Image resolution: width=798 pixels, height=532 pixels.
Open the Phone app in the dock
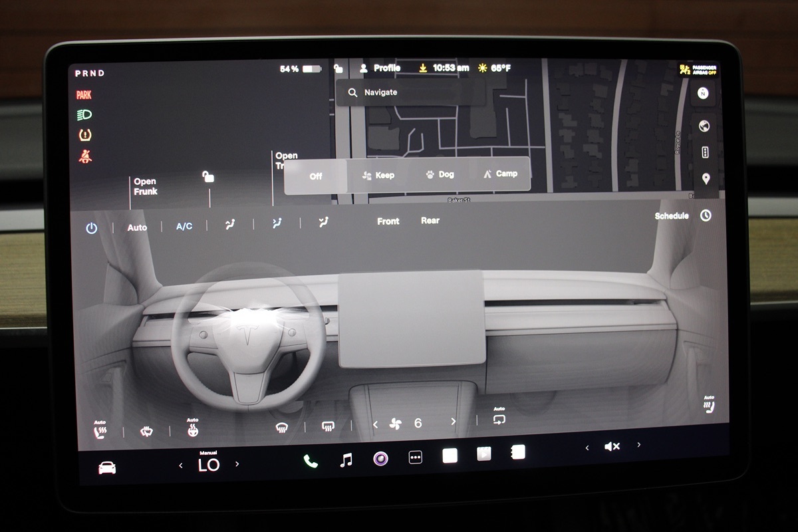pos(311,461)
